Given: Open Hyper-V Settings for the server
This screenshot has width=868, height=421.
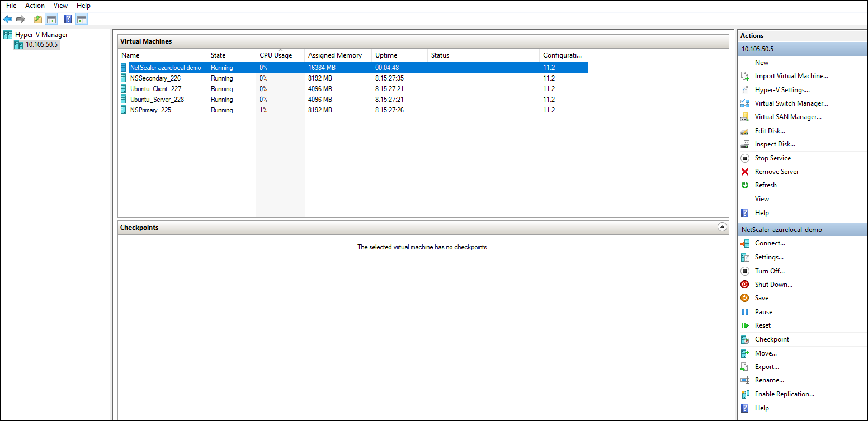Looking at the screenshot, I should [782, 89].
